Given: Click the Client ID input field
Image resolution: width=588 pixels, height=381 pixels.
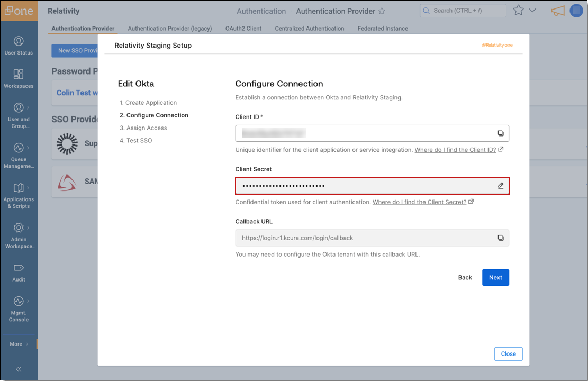Looking at the screenshot, I should pyautogui.click(x=365, y=133).
